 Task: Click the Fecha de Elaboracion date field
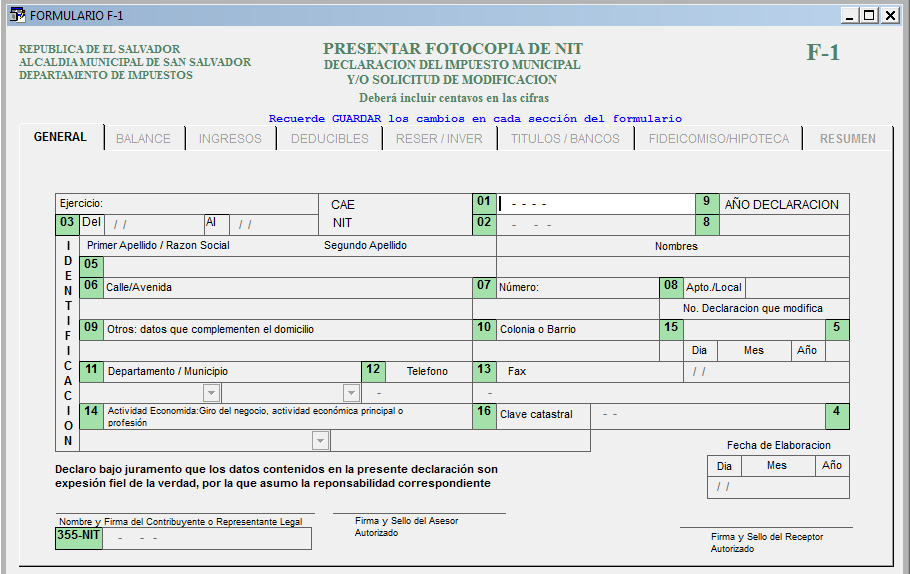point(777,487)
